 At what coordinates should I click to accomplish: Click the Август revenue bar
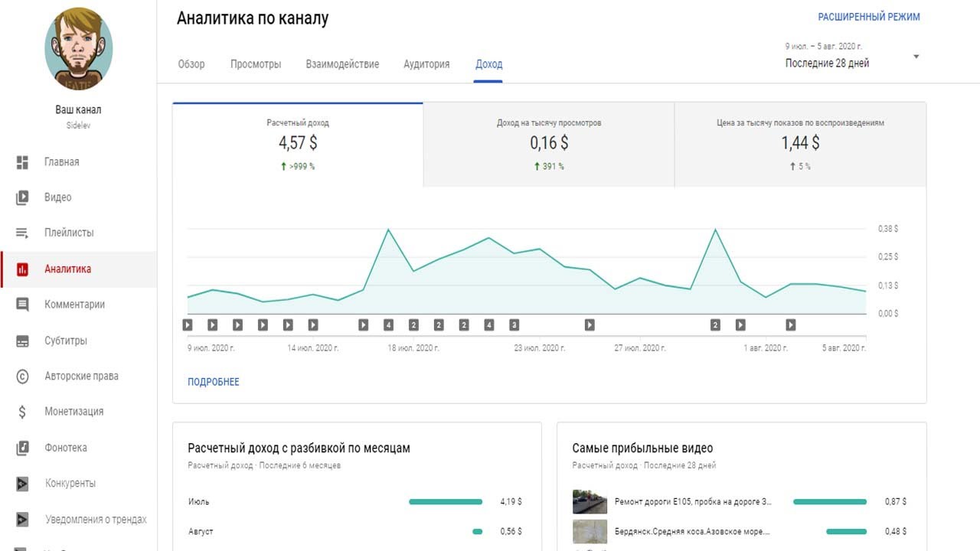click(x=478, y=531)
